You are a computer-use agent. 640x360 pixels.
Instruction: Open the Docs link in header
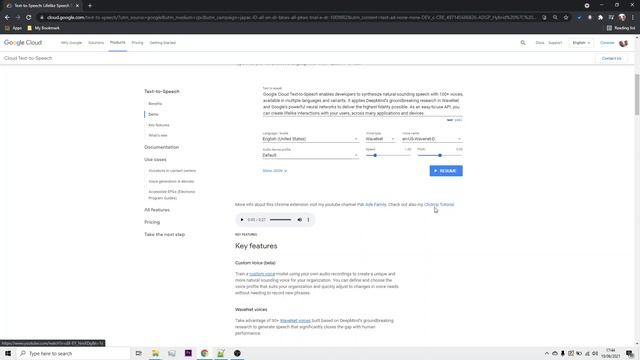(540, 42)
